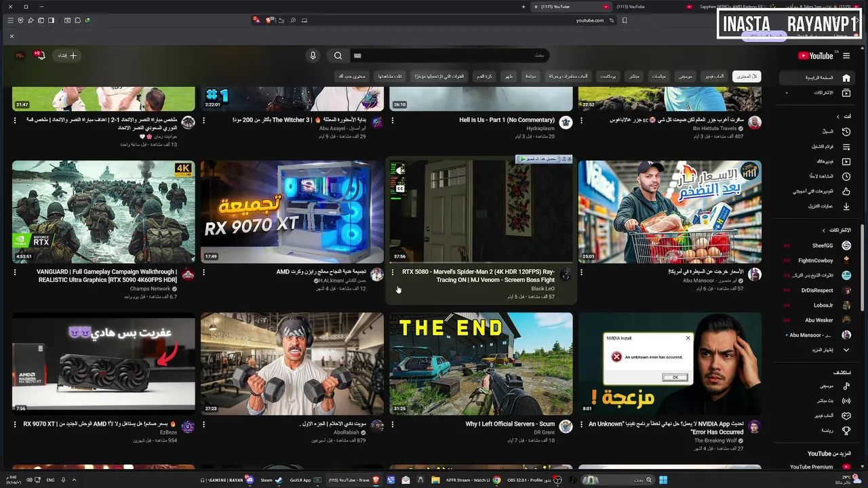
Task: Click the Create (إنشاء) button
Action: pos(68,55)
